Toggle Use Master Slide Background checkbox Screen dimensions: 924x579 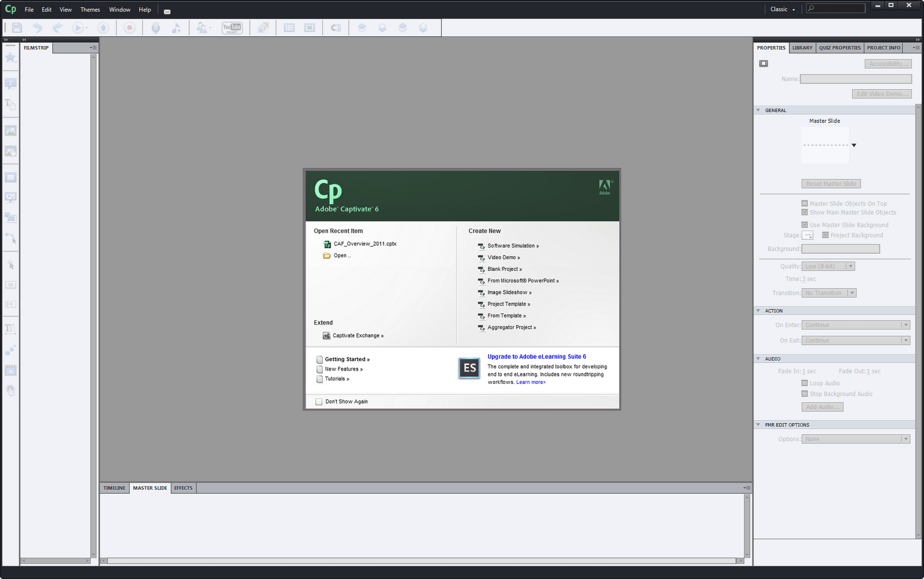(804, 225)
